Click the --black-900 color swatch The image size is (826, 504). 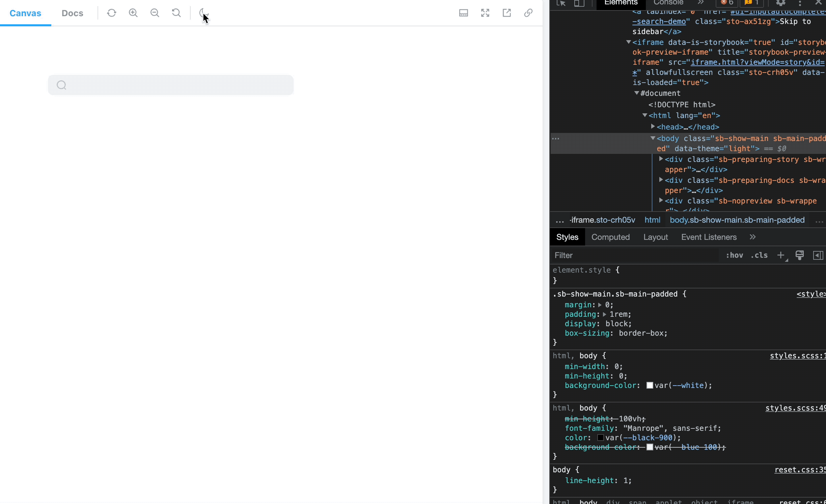tap(601, 438)
